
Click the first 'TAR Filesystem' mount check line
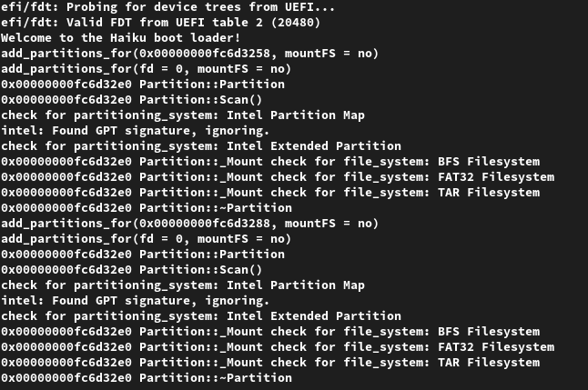(x=270, y=193)
